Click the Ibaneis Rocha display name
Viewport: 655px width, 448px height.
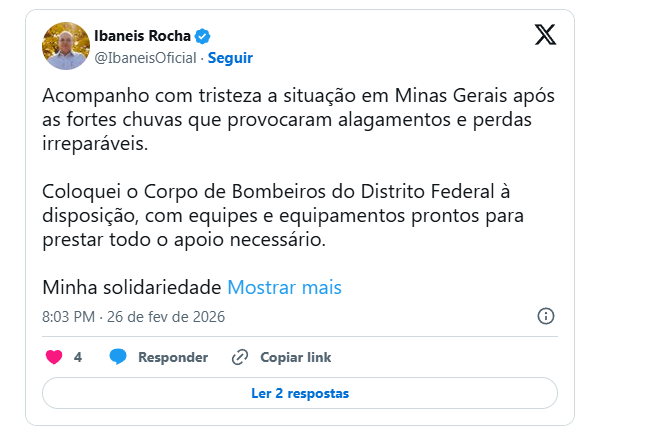click(141, 37)
